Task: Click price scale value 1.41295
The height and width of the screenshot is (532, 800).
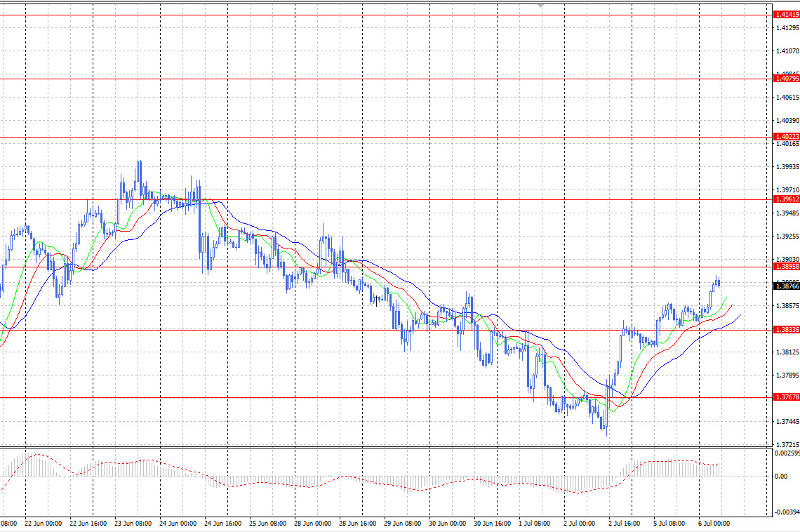Action: coord(787,27)
